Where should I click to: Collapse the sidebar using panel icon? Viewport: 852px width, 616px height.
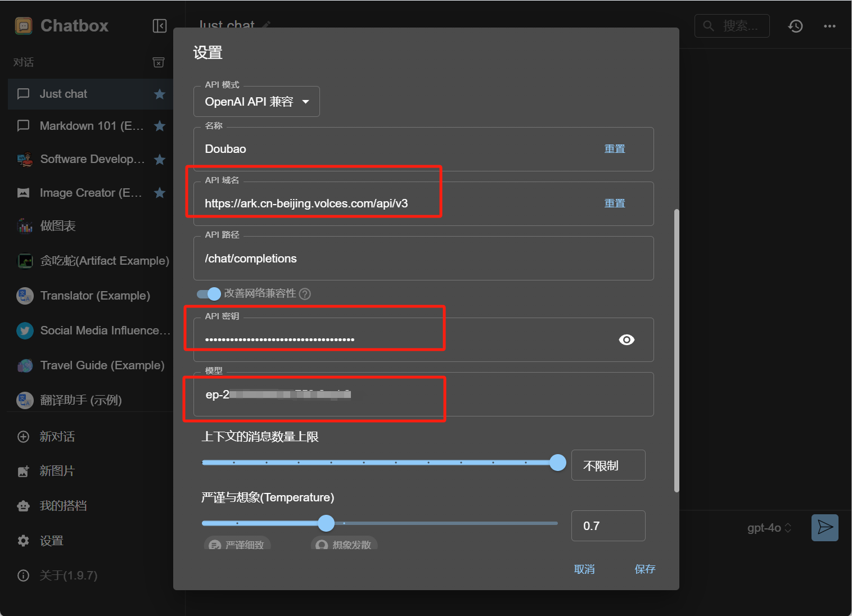coord(160,26)
